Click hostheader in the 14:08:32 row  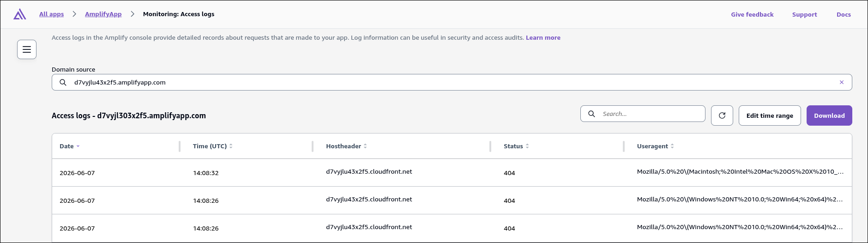click(x=369, y=172)
